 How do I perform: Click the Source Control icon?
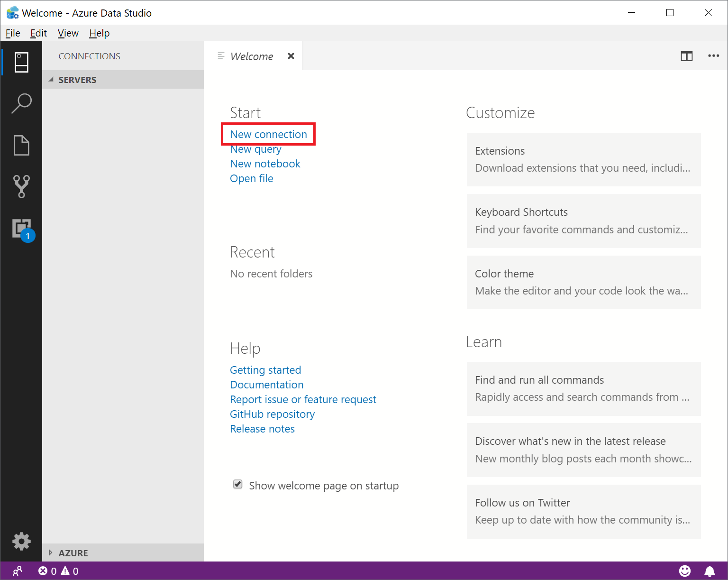click(21, 187)
